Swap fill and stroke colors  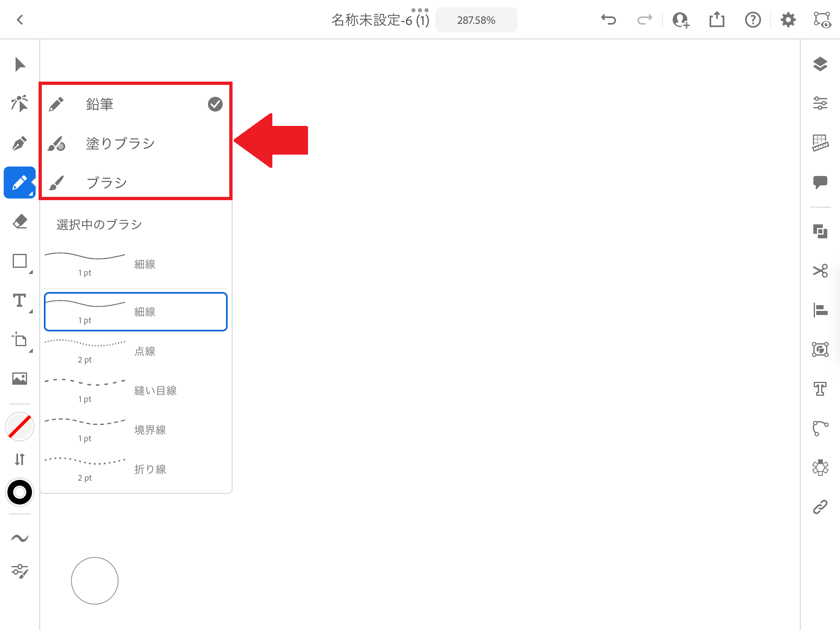(20, 459)
